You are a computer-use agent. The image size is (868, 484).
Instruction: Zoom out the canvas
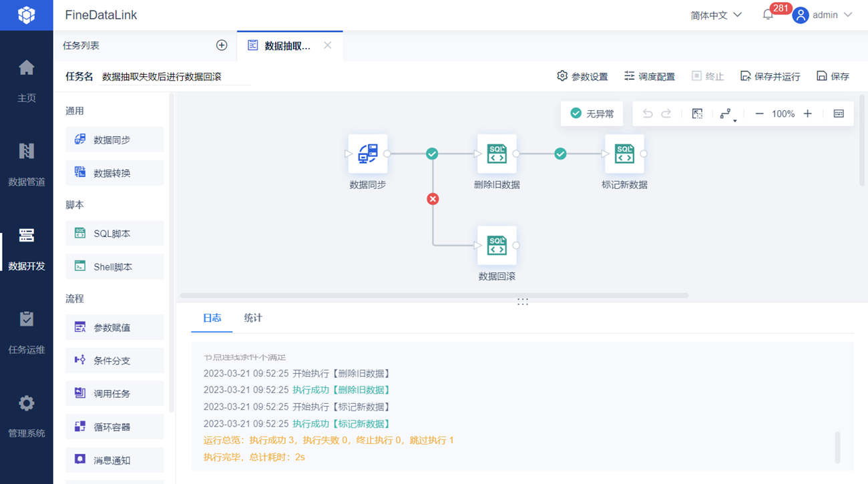759,114
